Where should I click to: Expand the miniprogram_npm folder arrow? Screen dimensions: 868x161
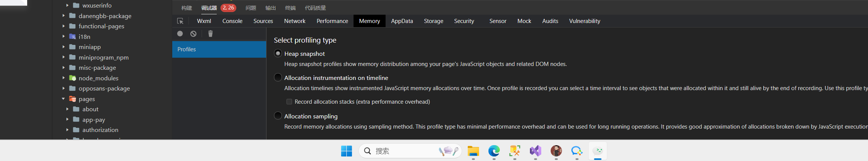(x=63, y=57)
